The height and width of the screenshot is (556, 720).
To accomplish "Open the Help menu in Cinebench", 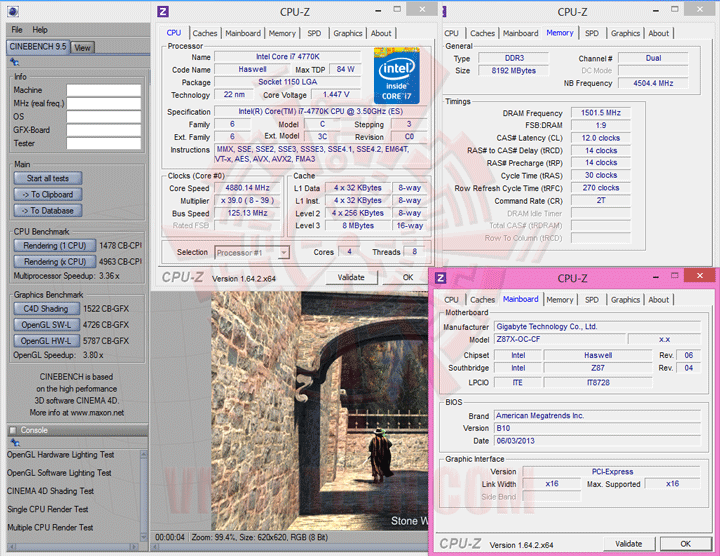I will (40, 30).
